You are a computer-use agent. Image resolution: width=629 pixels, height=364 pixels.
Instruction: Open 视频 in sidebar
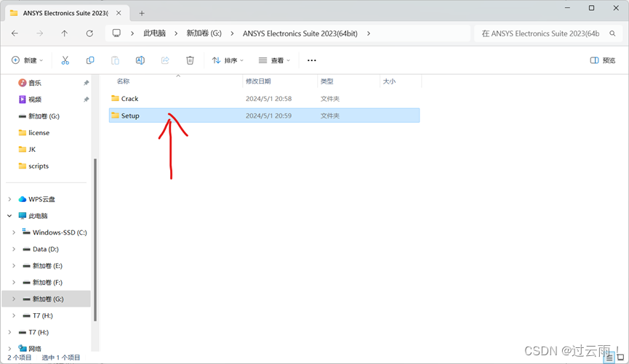click(30, 100)
